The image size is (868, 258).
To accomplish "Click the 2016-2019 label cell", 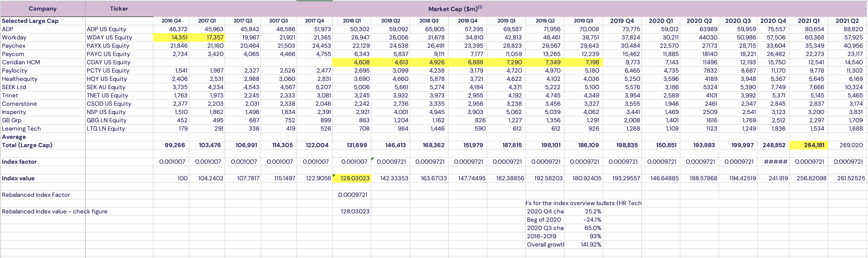I will (545, 236).
